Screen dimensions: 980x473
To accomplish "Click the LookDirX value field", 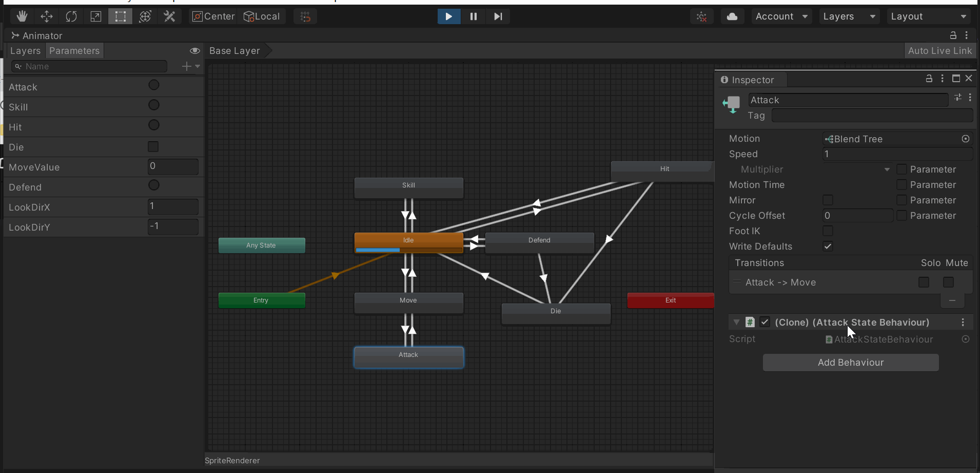I will pos(173,206).
